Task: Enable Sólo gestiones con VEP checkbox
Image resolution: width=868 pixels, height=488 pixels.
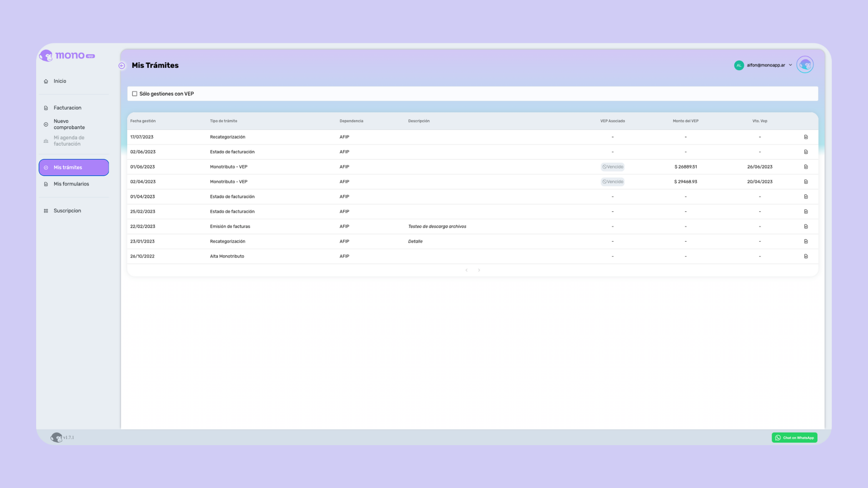Action: point(134,94)
